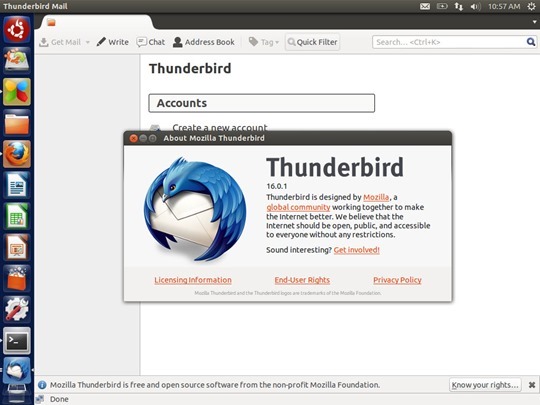Open the global community link
This screenshot has width=540, height=405.
298,207
